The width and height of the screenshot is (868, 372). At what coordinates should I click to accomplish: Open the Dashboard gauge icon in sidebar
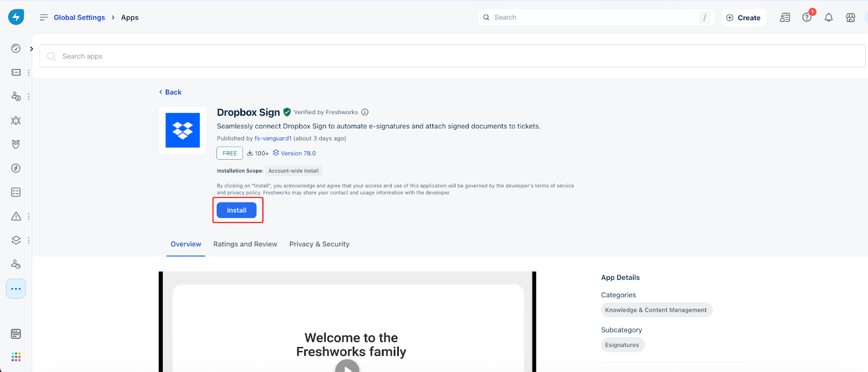click(x=16, y=48)
